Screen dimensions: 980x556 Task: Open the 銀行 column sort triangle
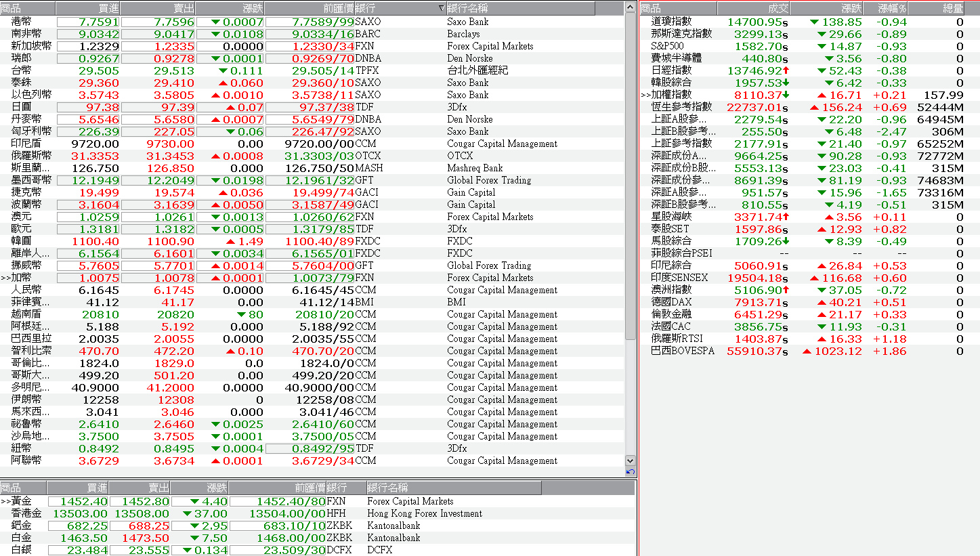442,9
